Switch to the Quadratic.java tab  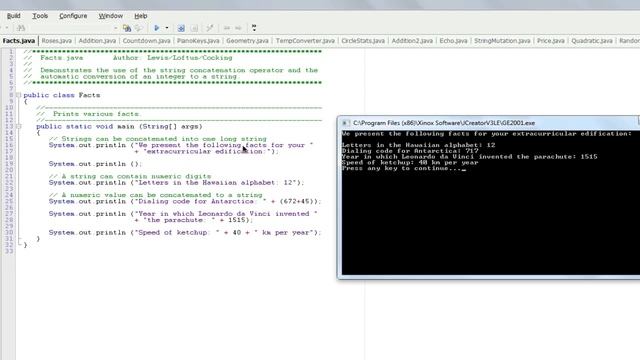click(x=592, y=41)
